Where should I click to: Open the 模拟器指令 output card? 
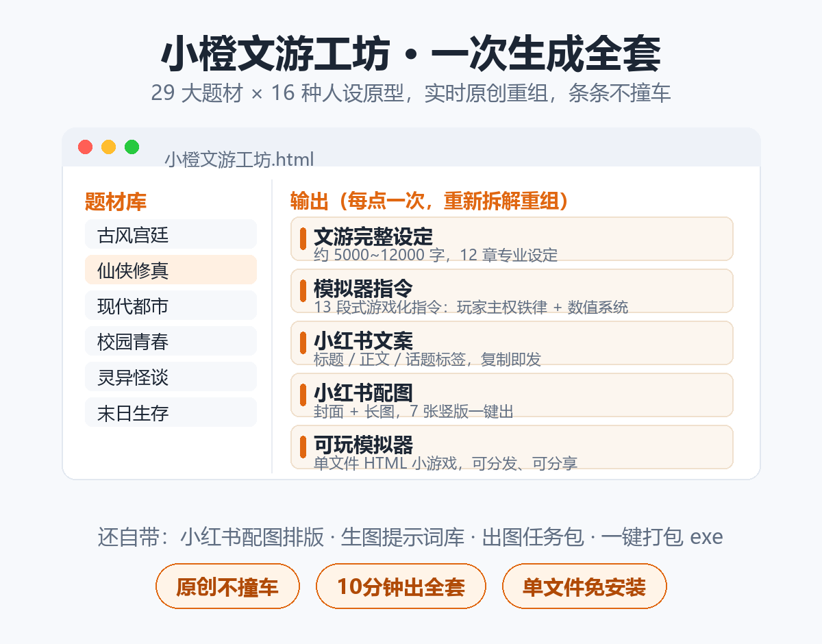pos(512,290)
